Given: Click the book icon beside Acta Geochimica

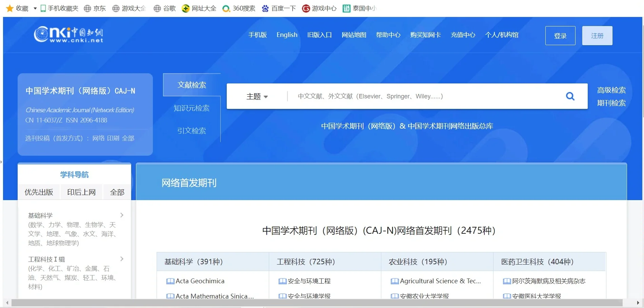Looking at the screenshot, I should [170, 281].
